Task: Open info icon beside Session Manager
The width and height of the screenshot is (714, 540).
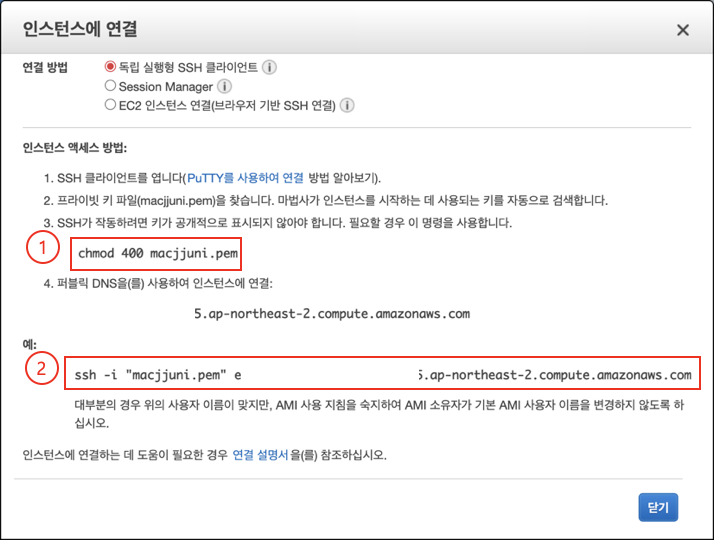Action: pyautogui.click(x=224, y=86)
